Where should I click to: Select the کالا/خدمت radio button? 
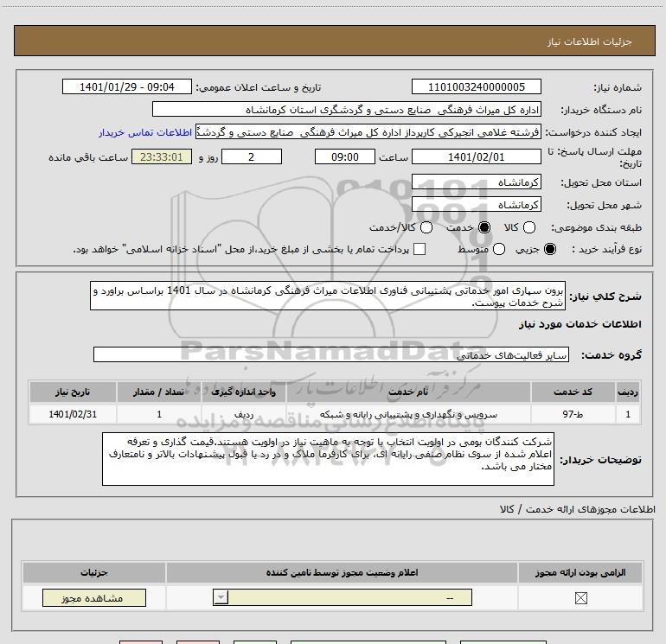[426, 227]
